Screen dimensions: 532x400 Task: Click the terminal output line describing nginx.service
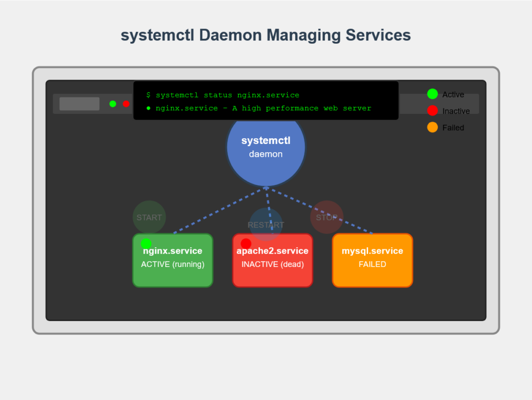coord(259,109)
